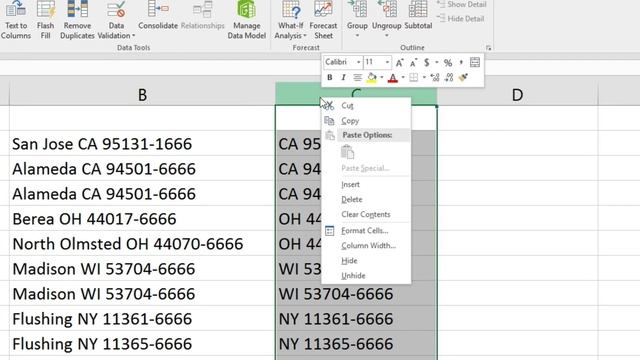Choose Copy from context menu

point(366,121)
